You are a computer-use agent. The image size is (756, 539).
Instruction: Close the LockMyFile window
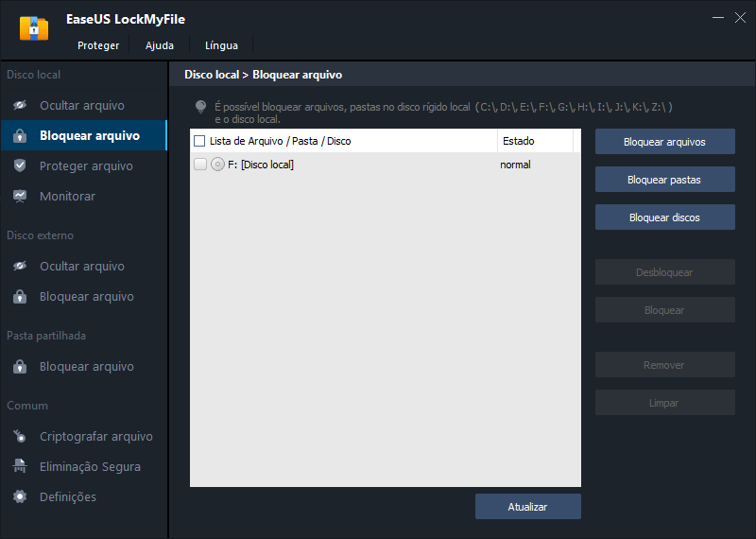pos(740,17)
